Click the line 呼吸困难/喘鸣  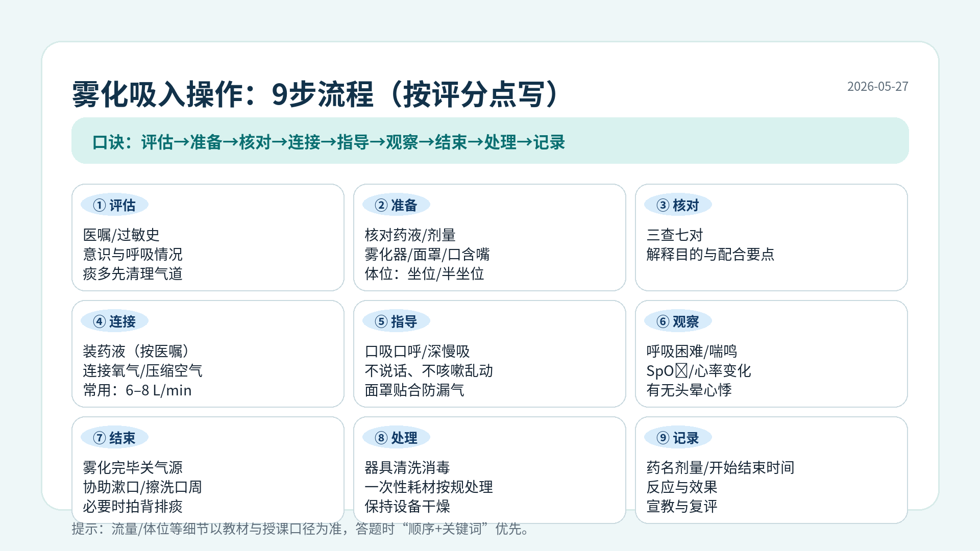692,351
